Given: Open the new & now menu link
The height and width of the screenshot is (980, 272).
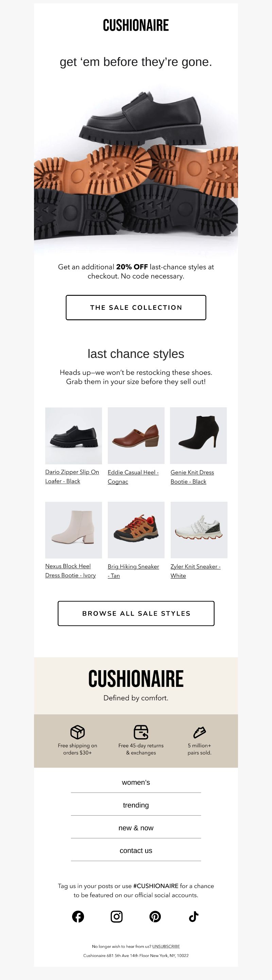Looking at the screenshot, I should 136,828.
